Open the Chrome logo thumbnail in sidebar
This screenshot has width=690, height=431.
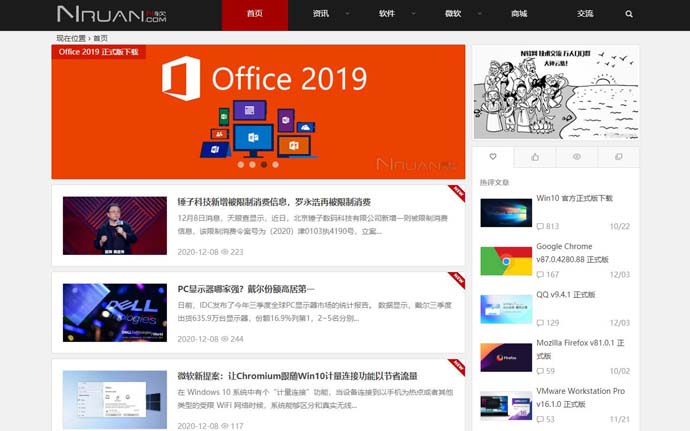coord(506,261)
